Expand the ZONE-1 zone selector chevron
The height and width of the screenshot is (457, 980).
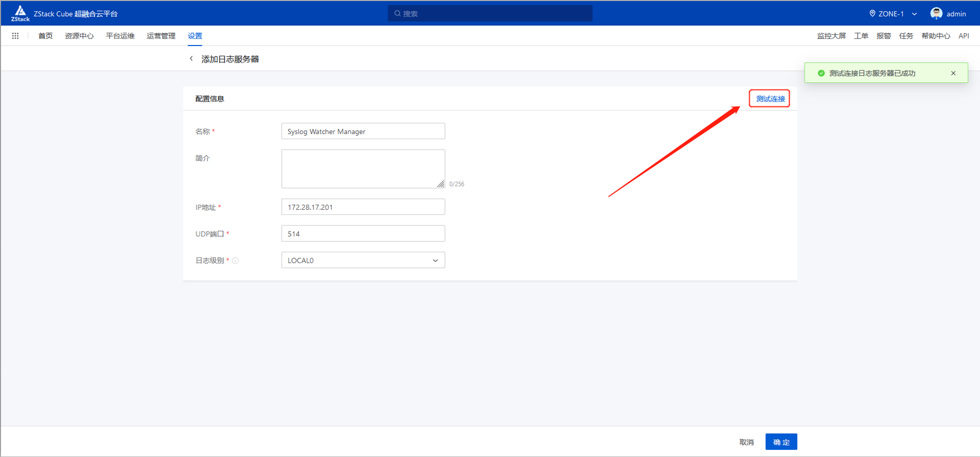pyautogui.click(x=914, y=14)
